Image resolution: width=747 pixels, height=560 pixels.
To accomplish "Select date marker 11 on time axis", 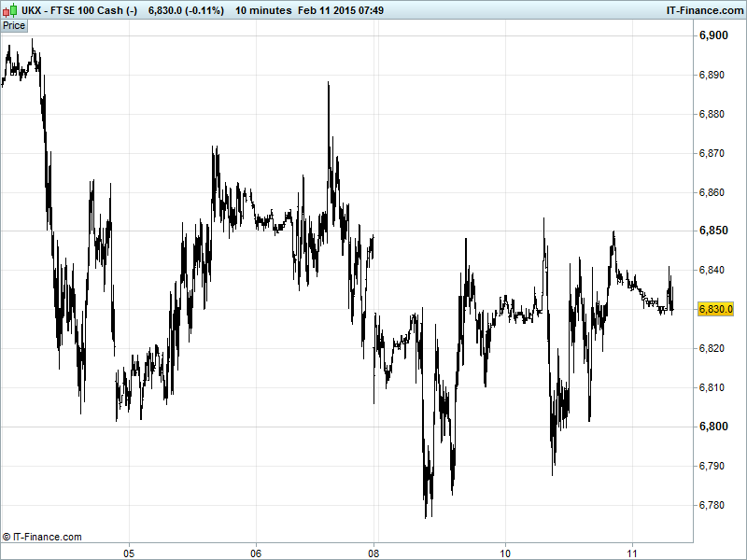I will point(632,551).
